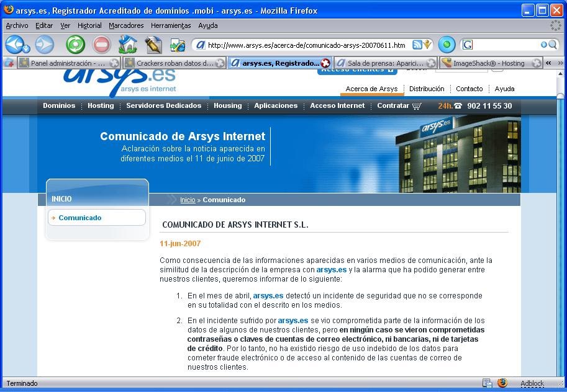Click the bookmark star icon in address bar
Screen dimensions: 567x392
tap(427, 45)
